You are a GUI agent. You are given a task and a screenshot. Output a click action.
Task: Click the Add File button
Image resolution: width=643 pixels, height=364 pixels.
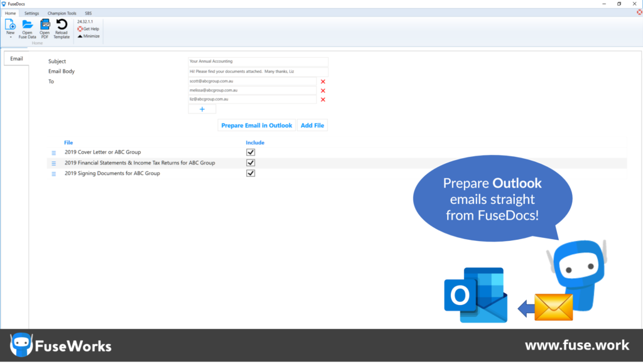pyautogui.click(x=313, y=126)
